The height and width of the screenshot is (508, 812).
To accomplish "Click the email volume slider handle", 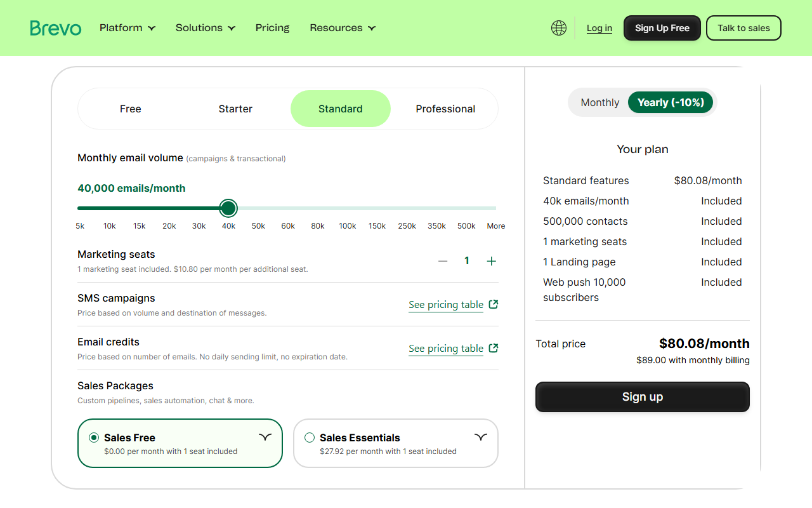I will pyautogui.click(x=228, y=208).
